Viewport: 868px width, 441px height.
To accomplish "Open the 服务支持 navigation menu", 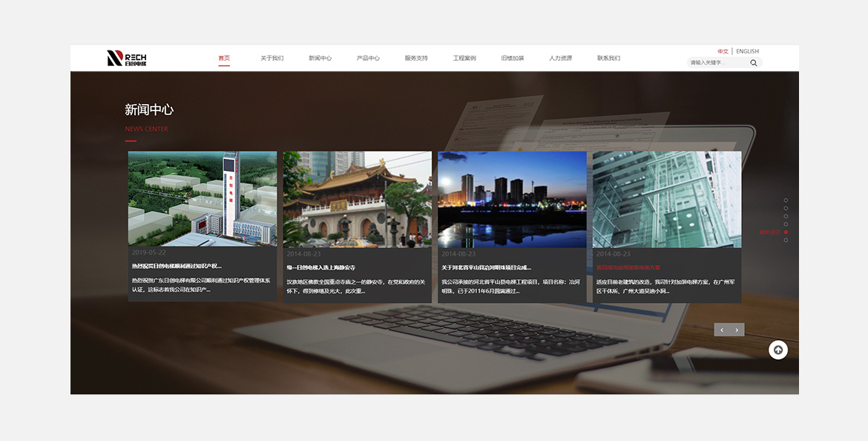I will (416, 58).
